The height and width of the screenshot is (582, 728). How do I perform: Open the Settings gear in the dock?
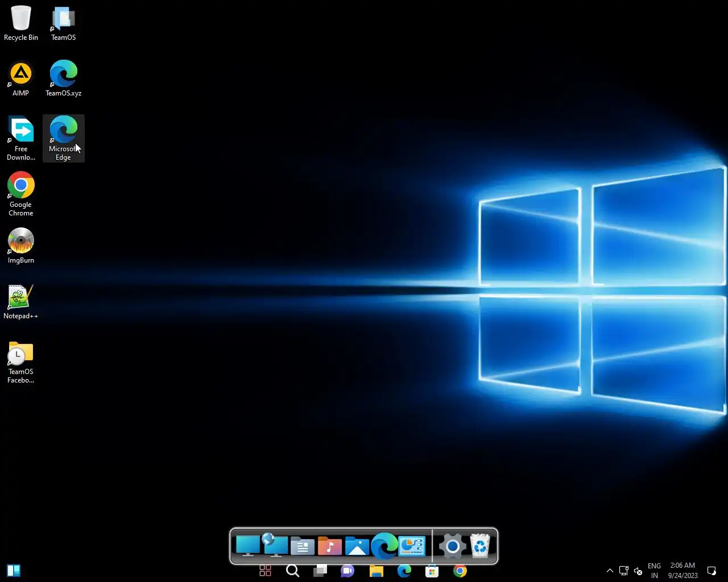point(453,546)
